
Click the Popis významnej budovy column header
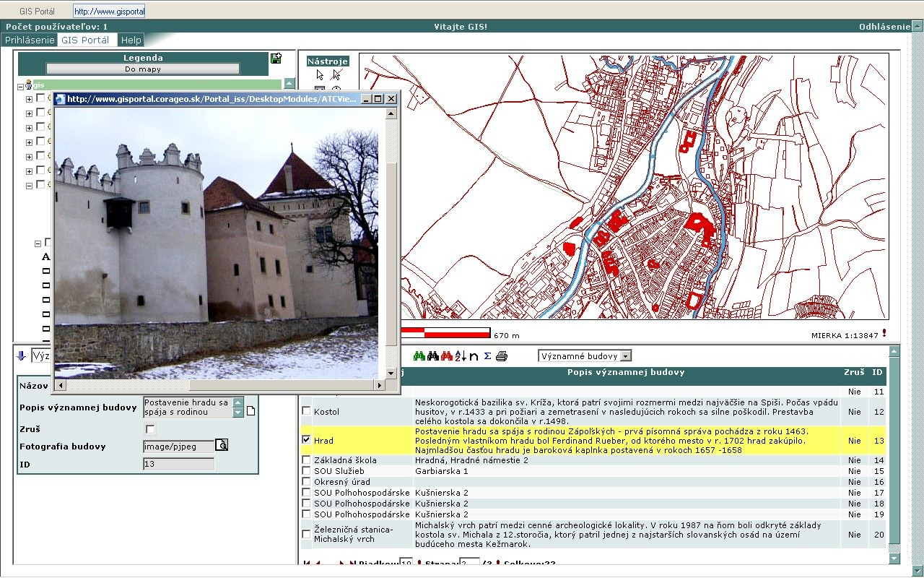coord(626,372)
